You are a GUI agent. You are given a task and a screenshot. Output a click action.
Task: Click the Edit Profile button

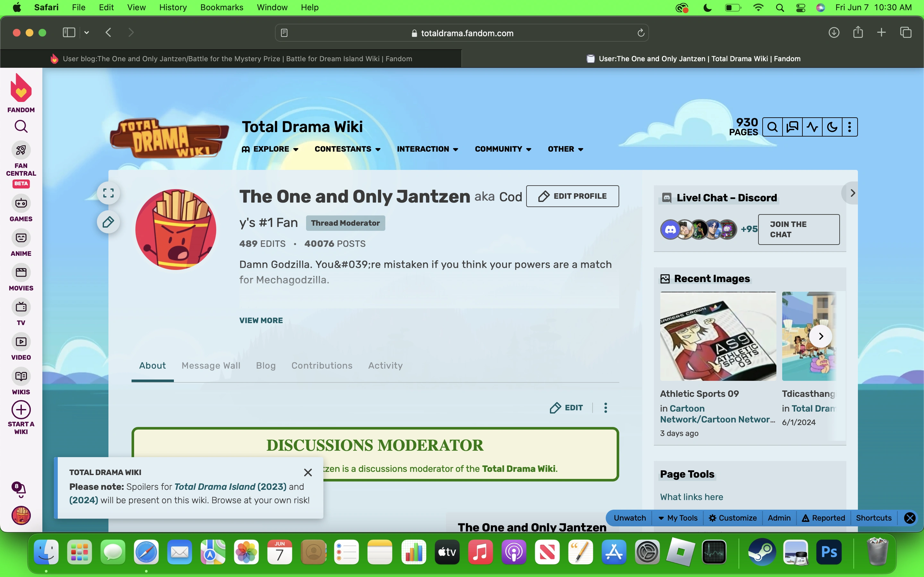click(572, 196)
